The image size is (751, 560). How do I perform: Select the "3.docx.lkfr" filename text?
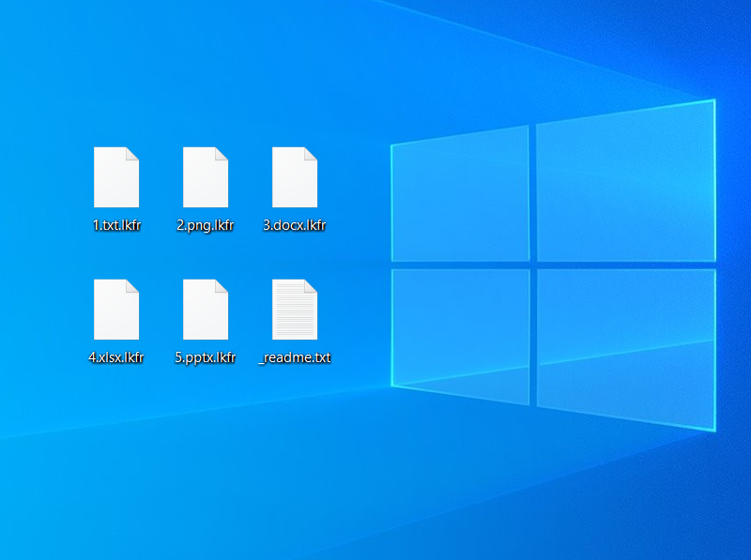pos(295,225)
